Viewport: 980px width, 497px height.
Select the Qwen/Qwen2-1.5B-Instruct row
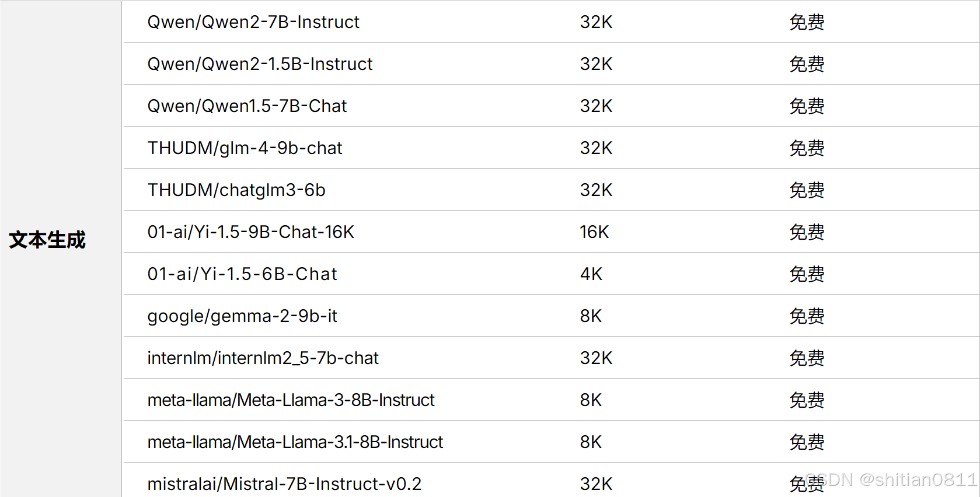(552, 64)
